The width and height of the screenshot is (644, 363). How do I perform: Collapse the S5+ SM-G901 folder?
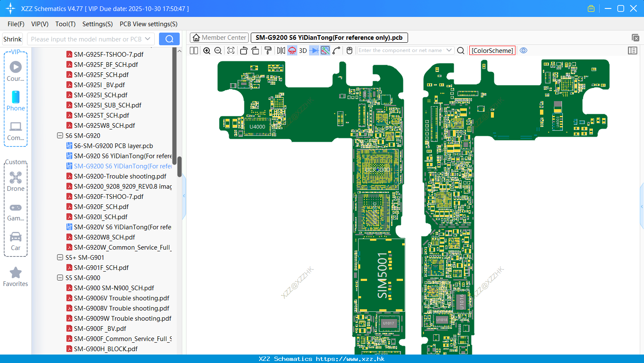(60, 257)
